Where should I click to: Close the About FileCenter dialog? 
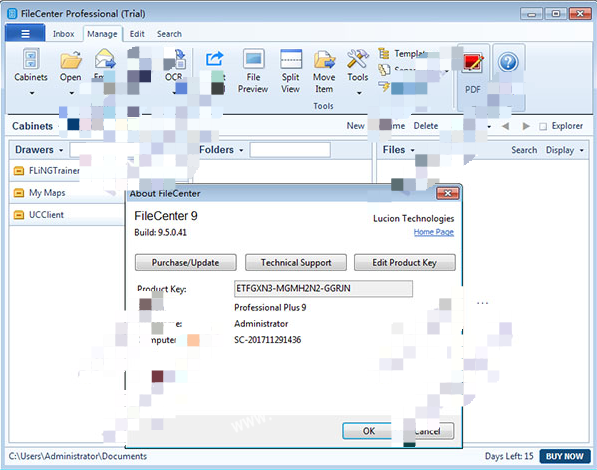447,193
